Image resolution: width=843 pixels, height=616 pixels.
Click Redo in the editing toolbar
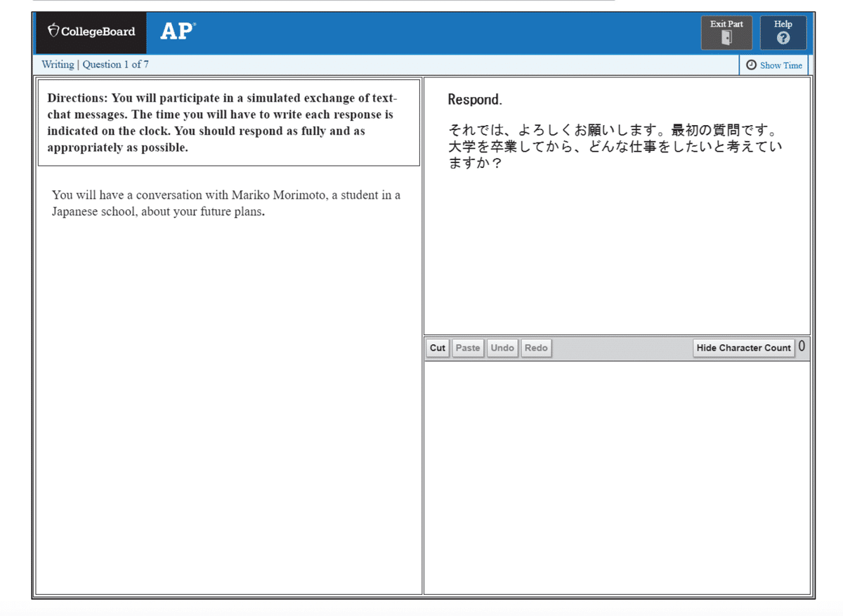pos(536,348)
